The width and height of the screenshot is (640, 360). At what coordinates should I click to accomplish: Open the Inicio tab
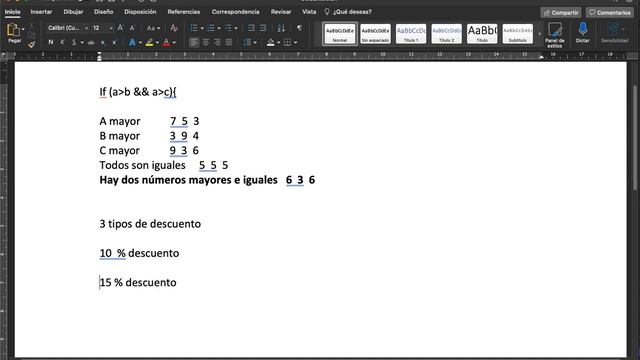(13, 12)
